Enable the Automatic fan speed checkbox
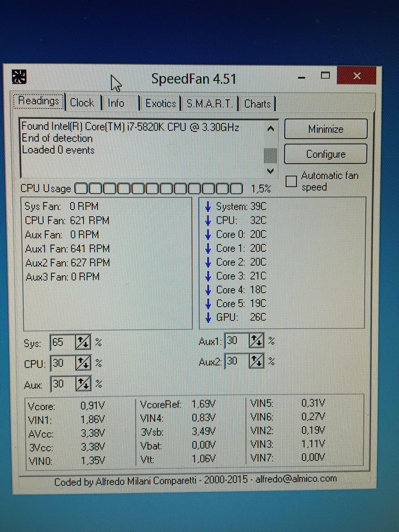 [291, 181]
